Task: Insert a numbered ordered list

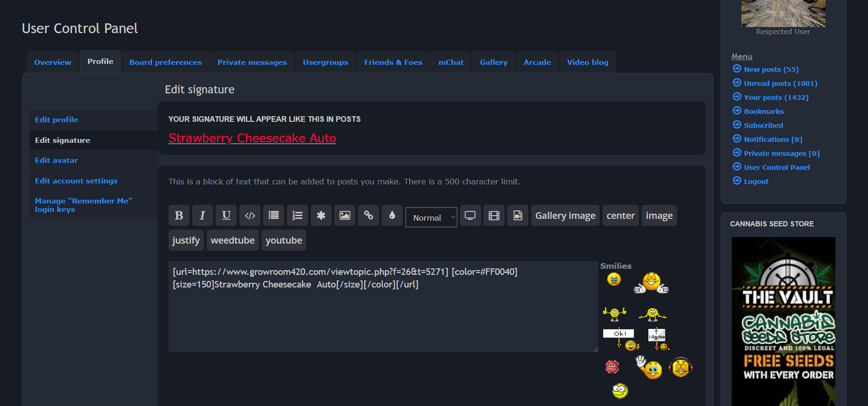Action: coord(297,216)
